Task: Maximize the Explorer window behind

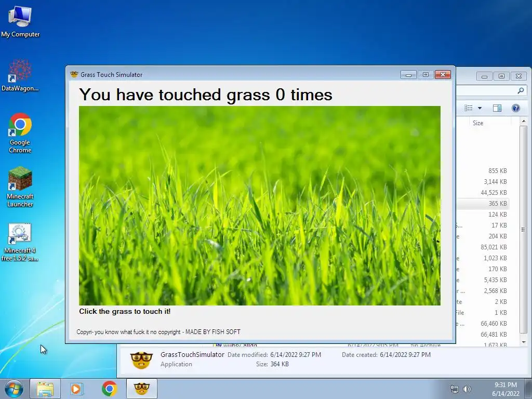Action: 501,76
